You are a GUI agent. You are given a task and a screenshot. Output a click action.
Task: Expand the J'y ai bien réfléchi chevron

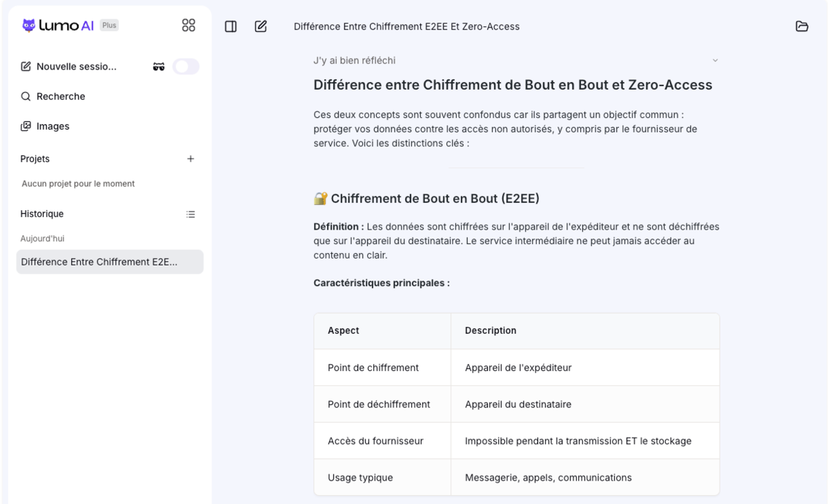[x=715, y=61]
